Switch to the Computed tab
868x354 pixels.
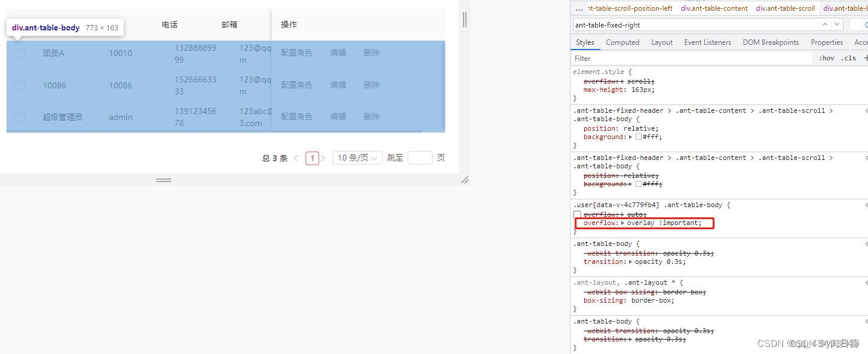point(622,42)
